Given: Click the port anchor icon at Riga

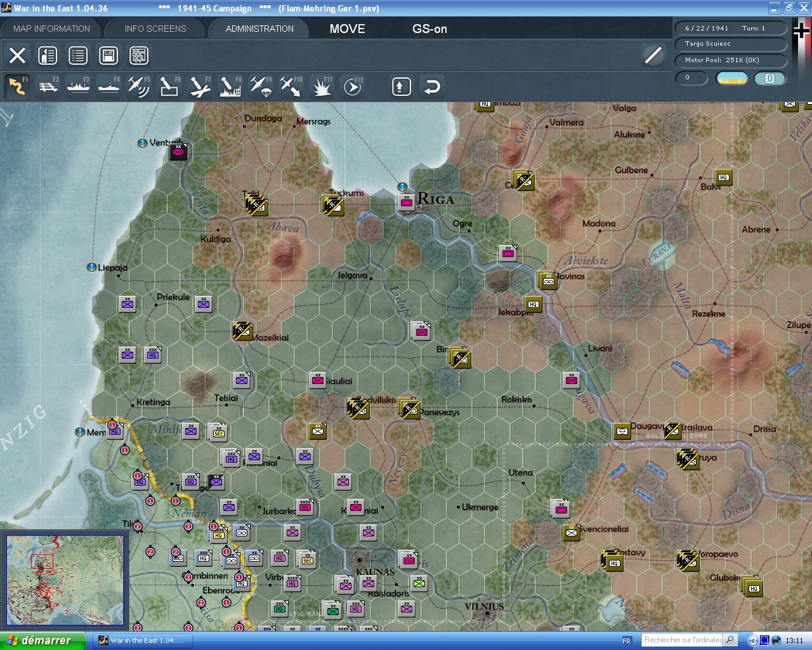Looking at the screenshot, I should (x=402, y=187).
